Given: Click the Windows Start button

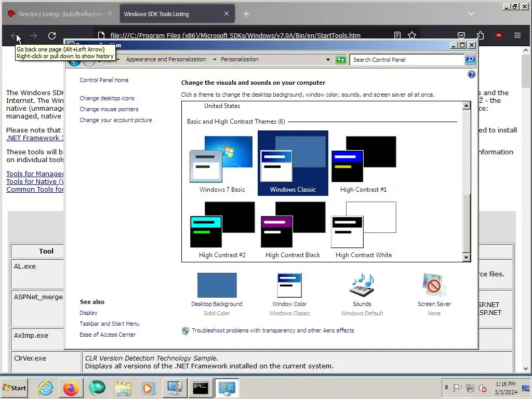Looking at the screenshot, I should tap(14, 388).
